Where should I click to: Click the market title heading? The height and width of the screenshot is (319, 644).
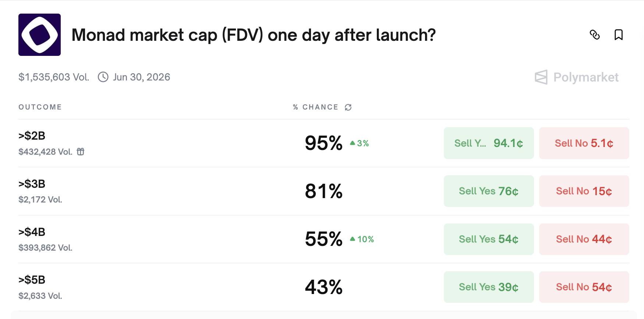coord(253,35)
